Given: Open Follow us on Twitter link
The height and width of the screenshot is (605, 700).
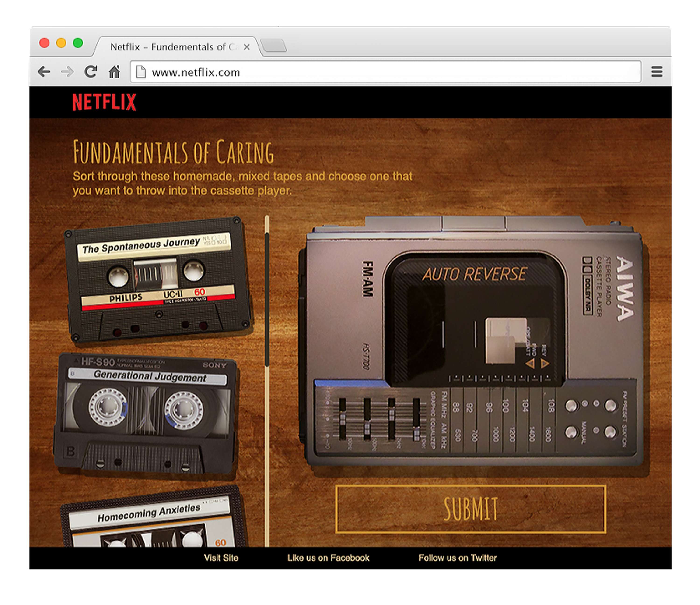Looking at the screenshot, I should pos(457,558).
